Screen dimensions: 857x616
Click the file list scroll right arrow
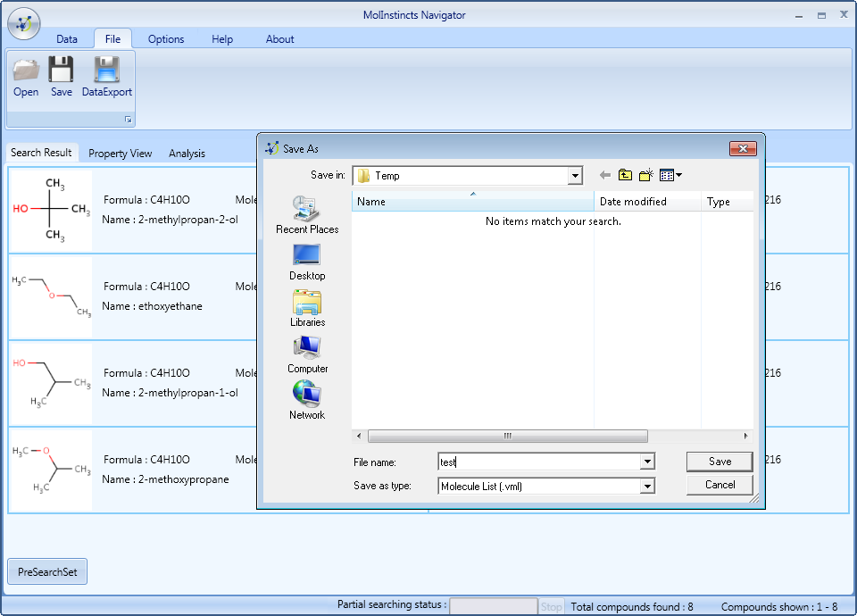click(x=746, y=437)
